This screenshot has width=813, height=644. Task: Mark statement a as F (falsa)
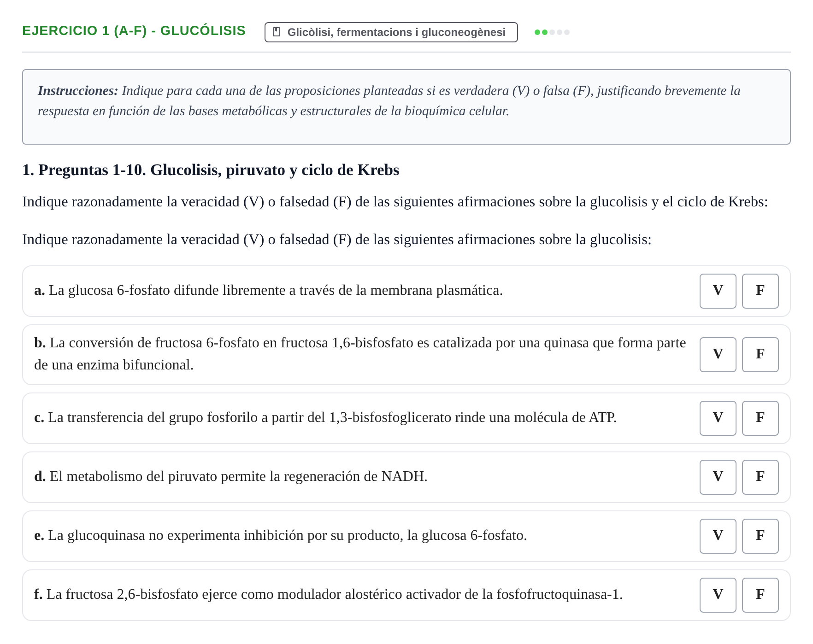coord(760,291)
